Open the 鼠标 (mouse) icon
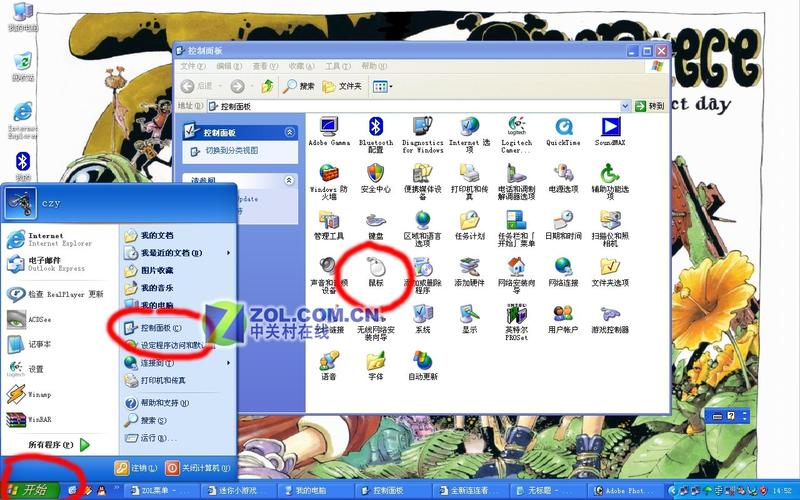Screen dimensions: 800x500 pyautogui.click(x=376, y=272)
